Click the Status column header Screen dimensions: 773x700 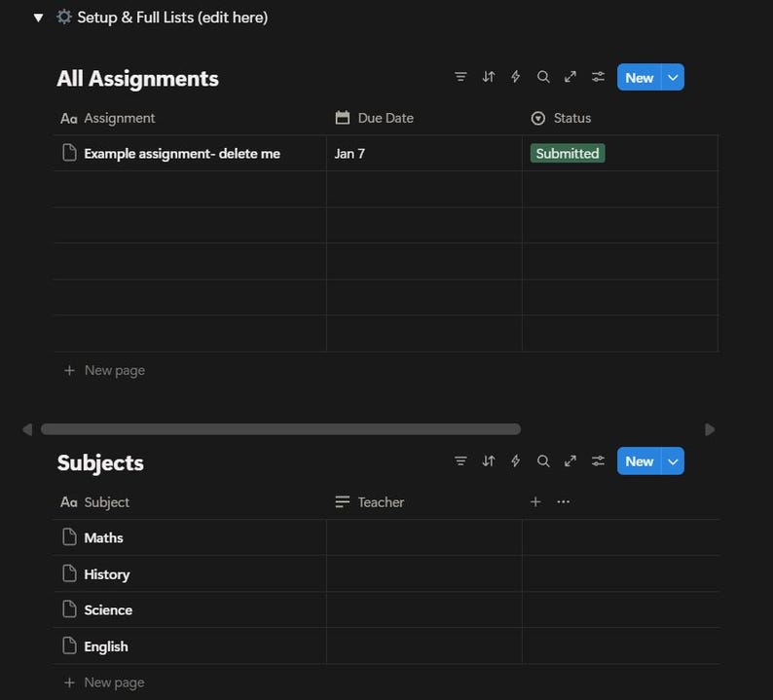point(620,119)
